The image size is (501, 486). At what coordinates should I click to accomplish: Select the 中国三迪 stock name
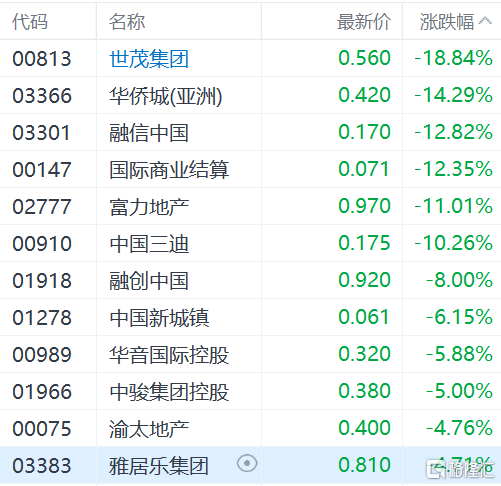click(x=149, y=244)
